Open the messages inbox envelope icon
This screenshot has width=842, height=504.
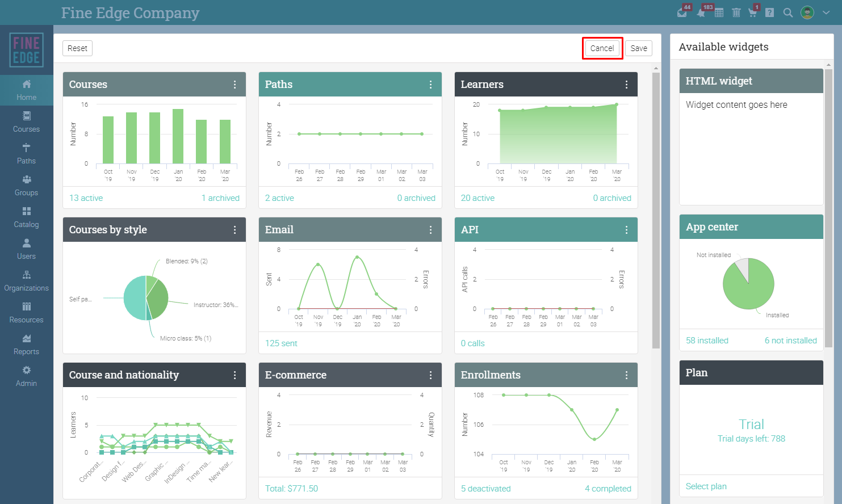click(x=683, y=12)
